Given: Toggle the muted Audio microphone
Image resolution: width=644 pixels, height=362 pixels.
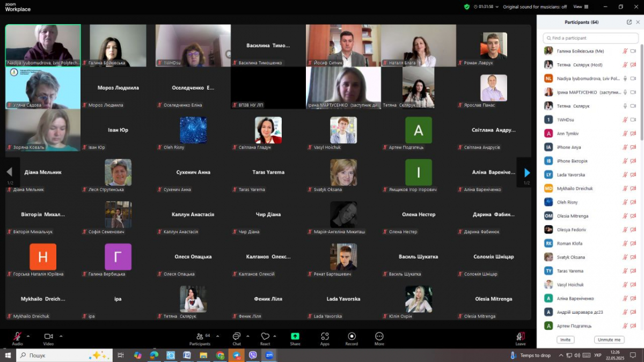Looking at the screenshot, I should click(17, 336).
